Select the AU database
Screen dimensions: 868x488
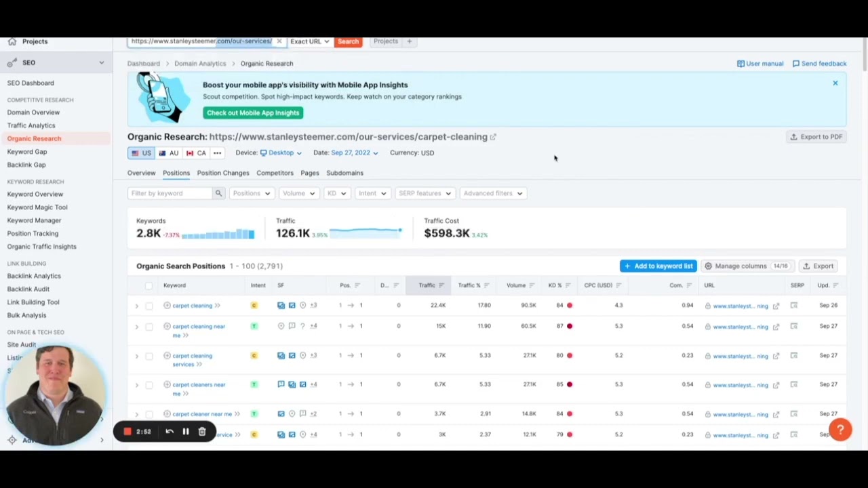pyautogui.click(x=168, y=153)
